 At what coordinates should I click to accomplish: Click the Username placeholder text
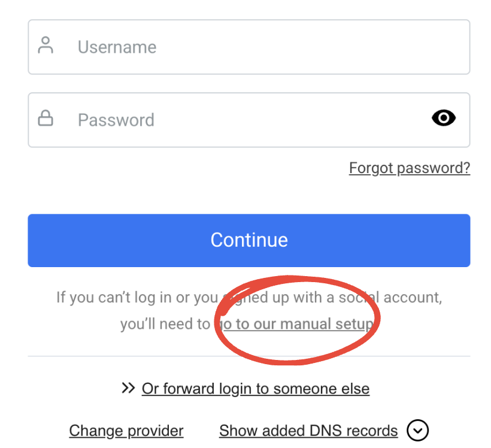tap(117, 47)
